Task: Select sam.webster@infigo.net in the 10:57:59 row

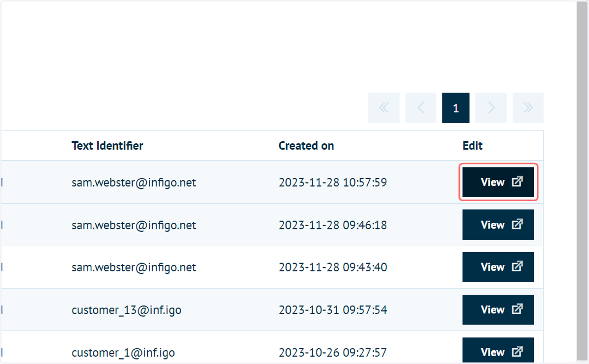Action: pos(134,182)
